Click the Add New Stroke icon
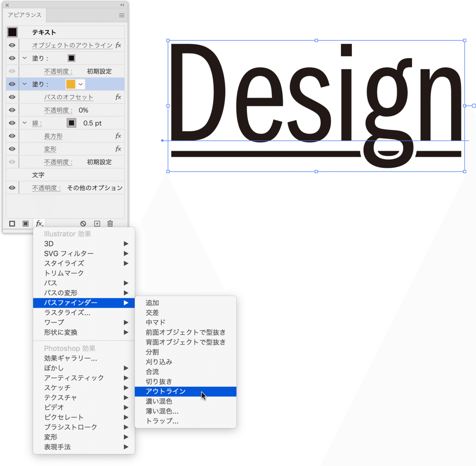 (12, 223)
